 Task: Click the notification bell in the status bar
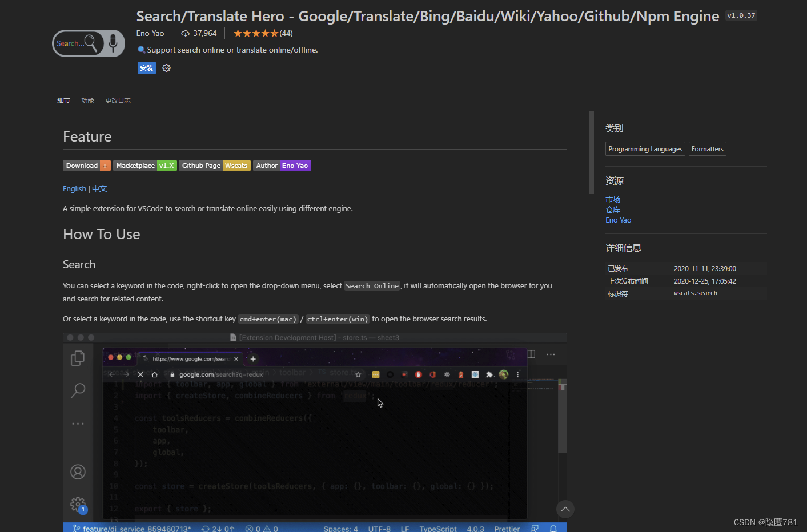tap(553, 528)
